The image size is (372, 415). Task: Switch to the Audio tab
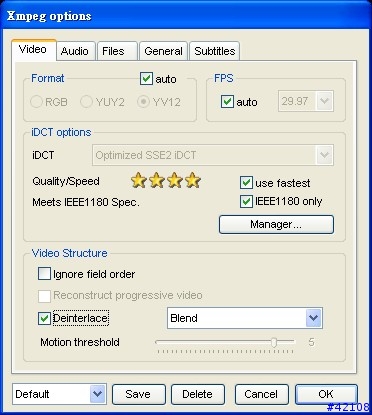tap(75, 51)
